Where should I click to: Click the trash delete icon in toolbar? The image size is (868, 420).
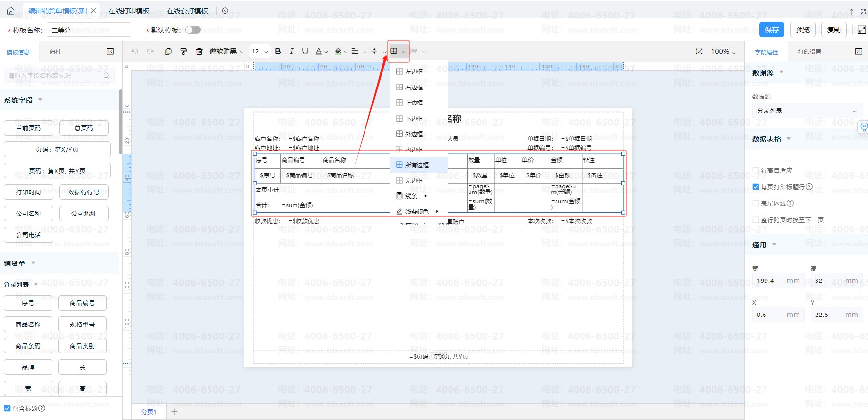(x=199, y=52)
